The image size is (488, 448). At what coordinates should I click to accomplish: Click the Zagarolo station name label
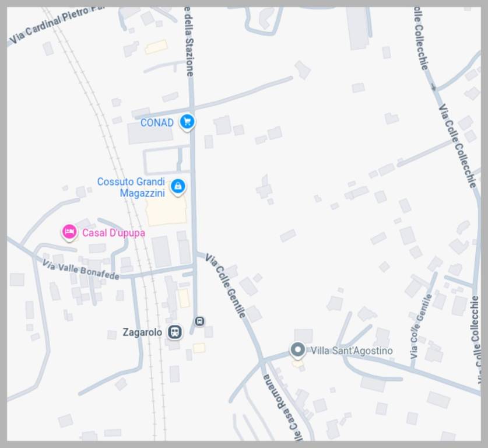click(142, 332)
